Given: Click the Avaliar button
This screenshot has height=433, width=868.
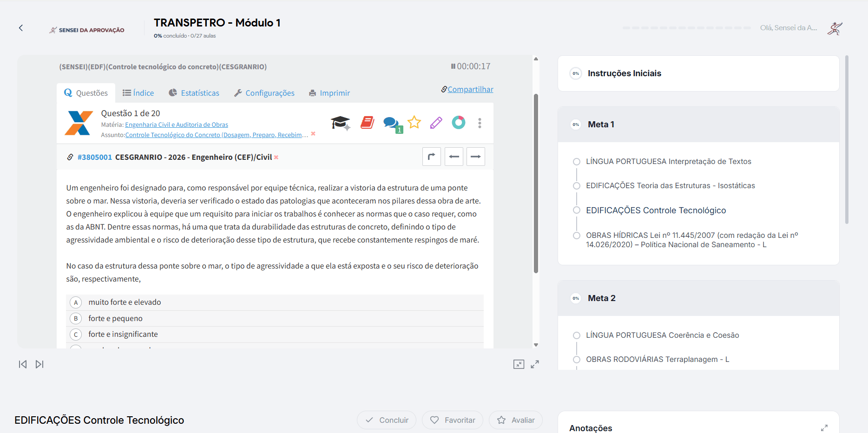Looking at the screenshot, I should [x=516, y=420].
